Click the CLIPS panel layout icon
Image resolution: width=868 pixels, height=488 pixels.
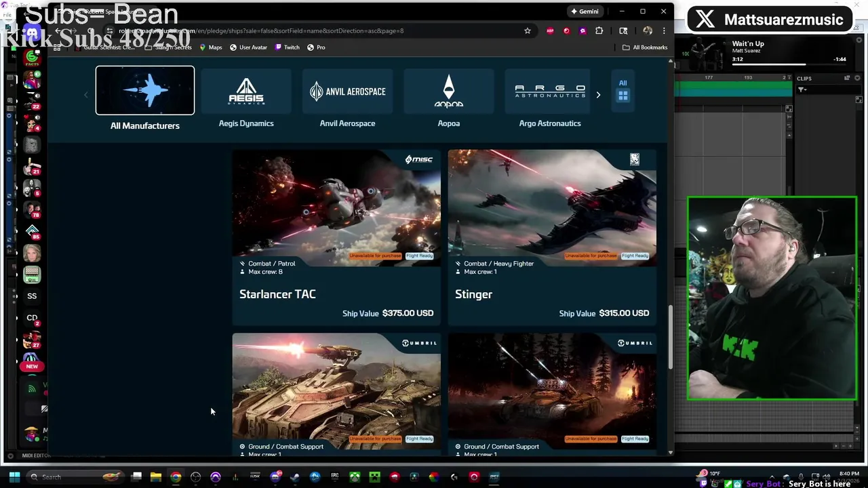[x=847, y=79]
